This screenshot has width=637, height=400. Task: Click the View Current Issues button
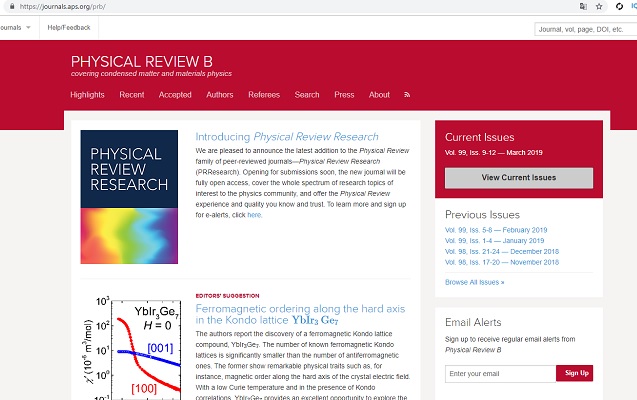(x=519, y=177)
